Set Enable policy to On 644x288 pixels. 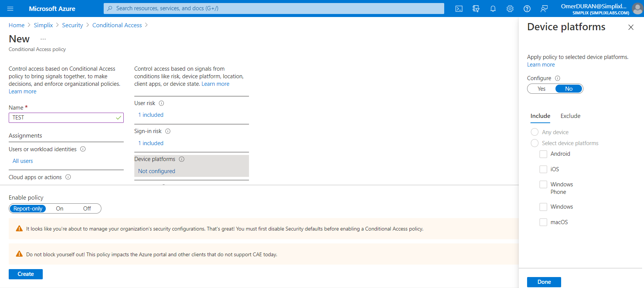pos(60,209)
